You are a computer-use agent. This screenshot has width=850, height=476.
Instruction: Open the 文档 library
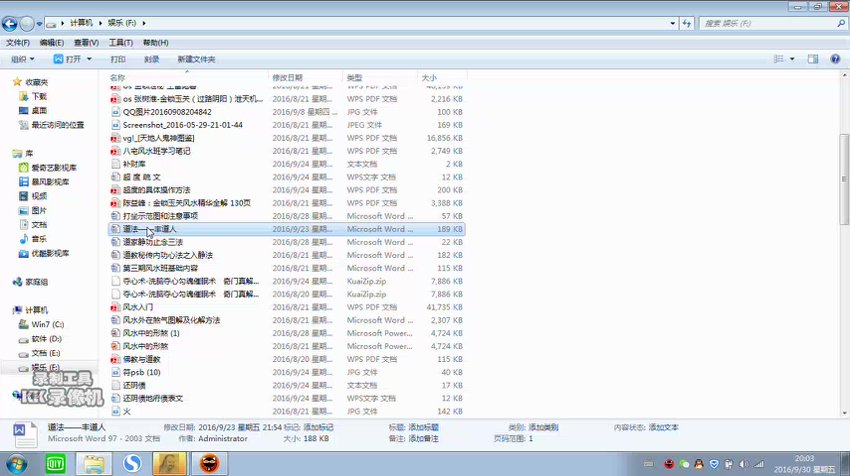(x=39, y=224)
